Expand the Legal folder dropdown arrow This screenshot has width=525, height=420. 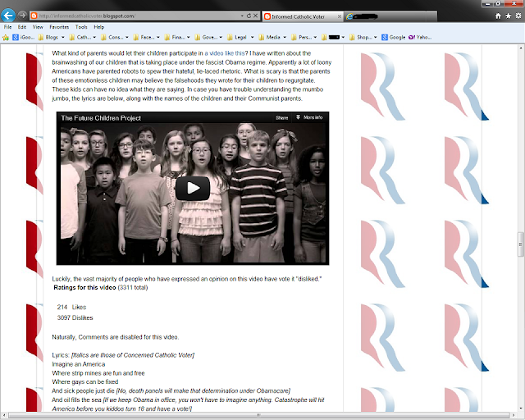[252, 38]
